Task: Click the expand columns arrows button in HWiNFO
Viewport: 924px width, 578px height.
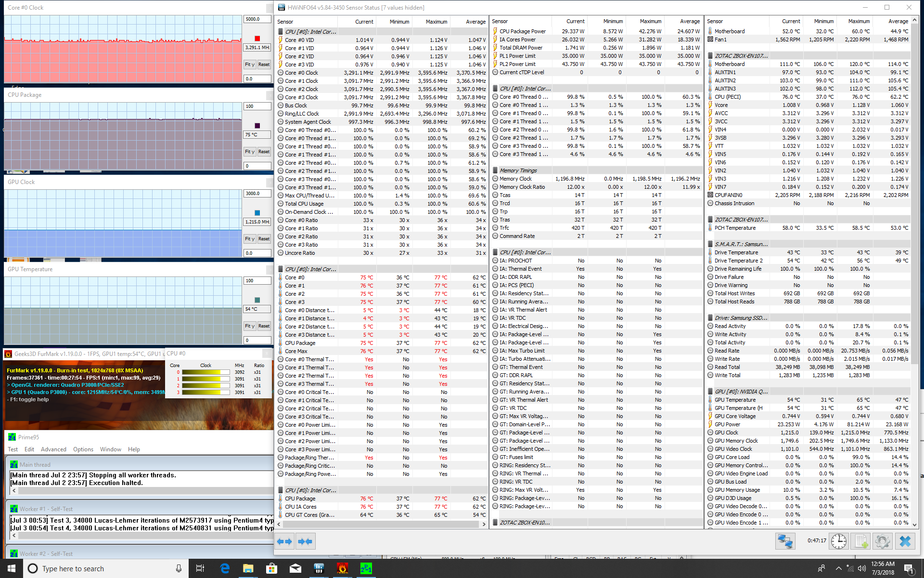Action: [284, 541]
